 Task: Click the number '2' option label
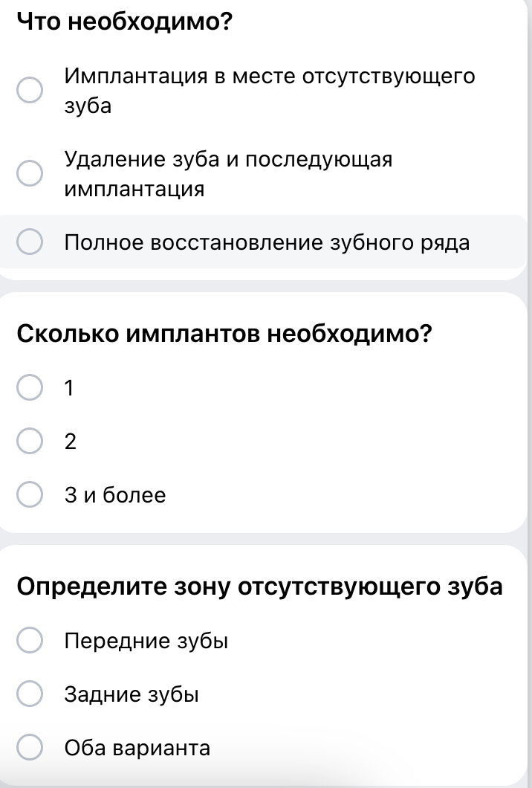pyautogui.click(x=71, y=442)
